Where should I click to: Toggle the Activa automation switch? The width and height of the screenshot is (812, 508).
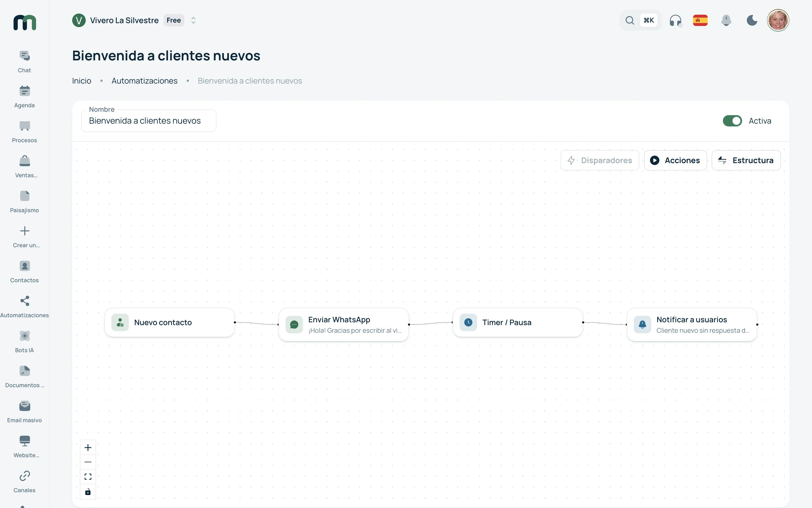[732, 121]
